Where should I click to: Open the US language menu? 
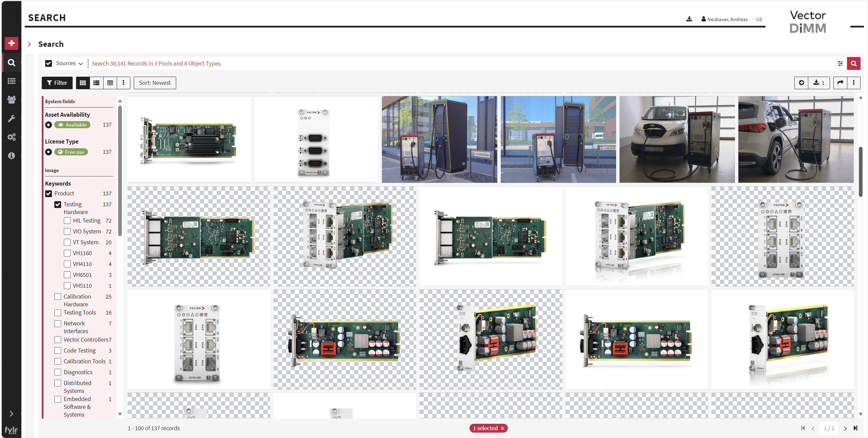[759, 19]
